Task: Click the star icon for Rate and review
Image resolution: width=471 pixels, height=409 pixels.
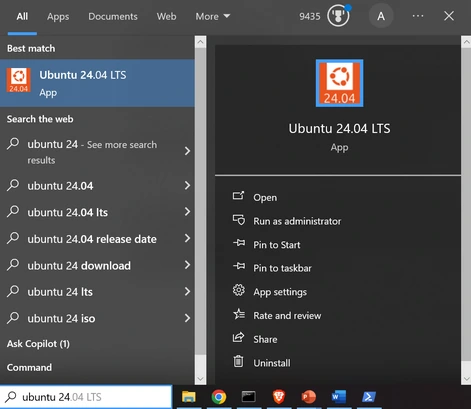Action: pyautogui.click(x=239, y=314)
